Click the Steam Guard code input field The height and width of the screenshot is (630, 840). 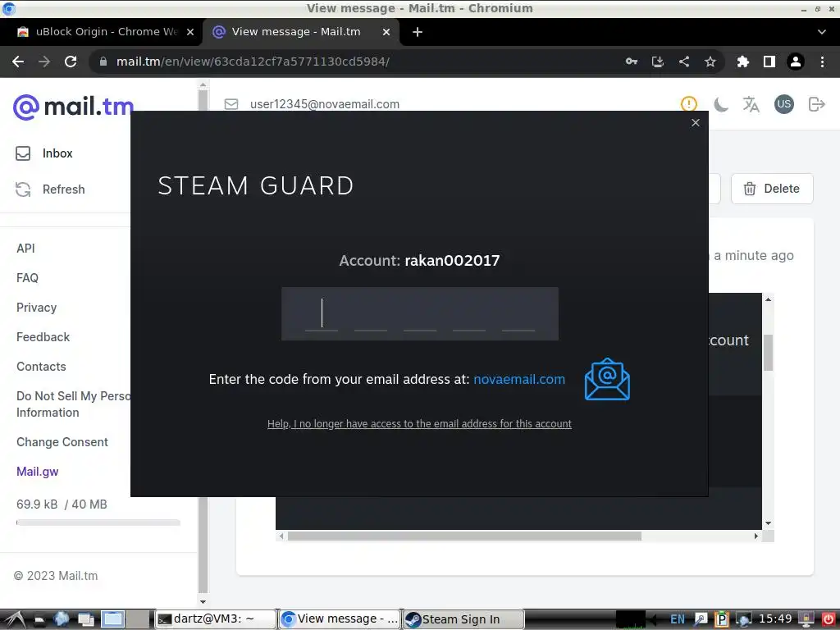click(x=420, y=314)
